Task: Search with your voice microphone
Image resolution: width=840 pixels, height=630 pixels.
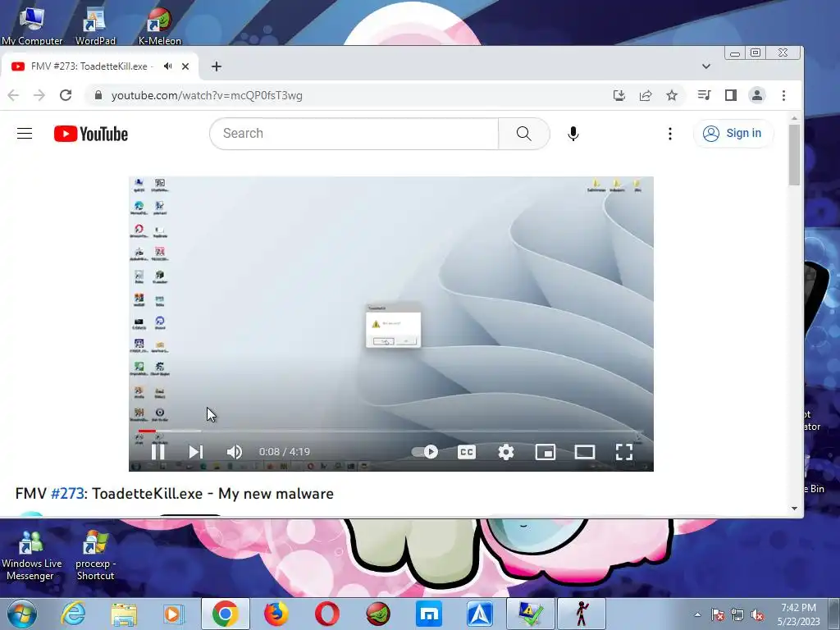Action: [573, 134]
